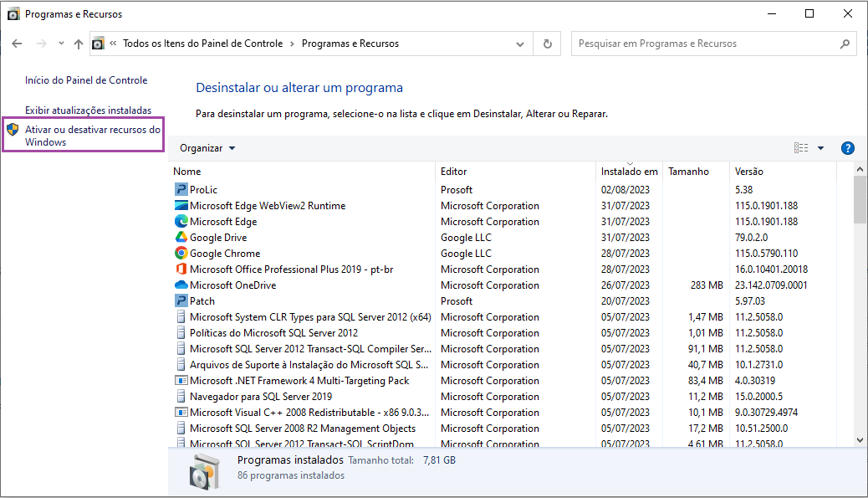The height and width of the screenshot is (498, 868).
Task: Expand the breadcrumb chevron after Painel de Controle
Action: coord(293,44)
